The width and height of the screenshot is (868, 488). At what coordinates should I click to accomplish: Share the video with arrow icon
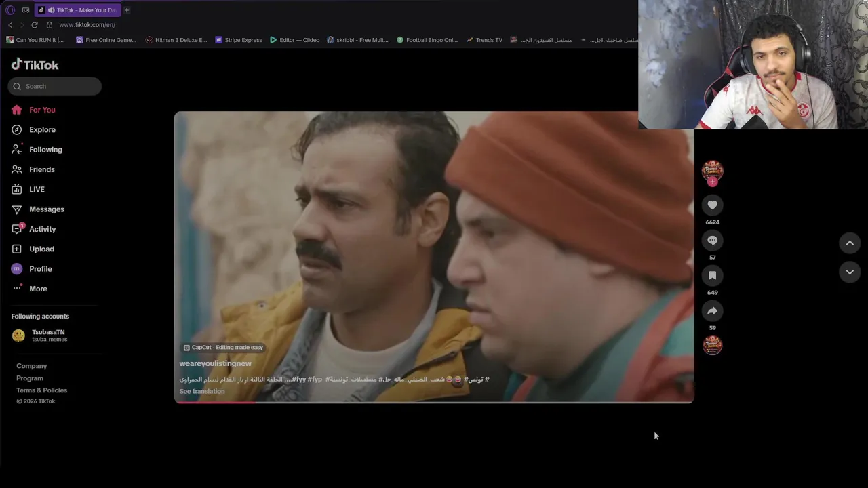pyautogui.click(x=712, y=310)
